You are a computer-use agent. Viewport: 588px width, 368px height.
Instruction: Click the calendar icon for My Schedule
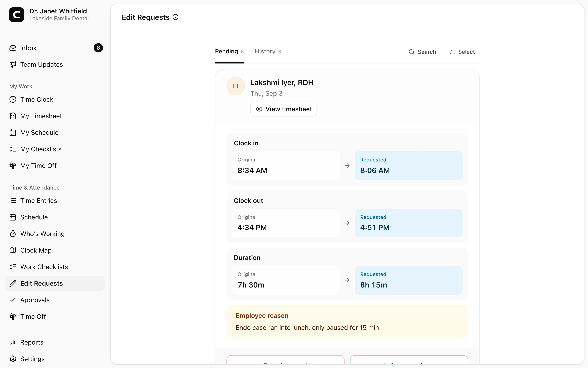pos(13,133)
